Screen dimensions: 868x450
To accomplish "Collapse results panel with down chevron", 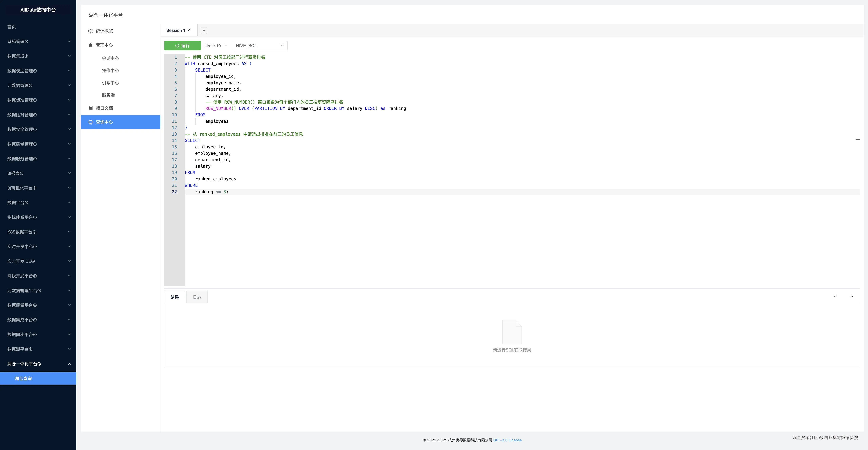I will [835, 296].
